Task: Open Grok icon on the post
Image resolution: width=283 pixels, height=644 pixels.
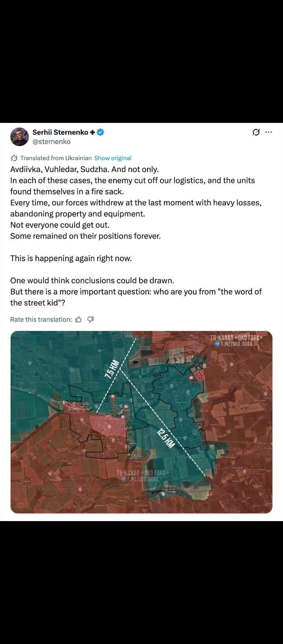Action: 256,132
